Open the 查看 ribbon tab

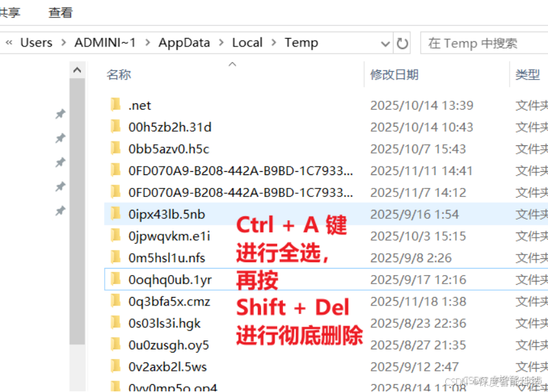coord(61,12)
